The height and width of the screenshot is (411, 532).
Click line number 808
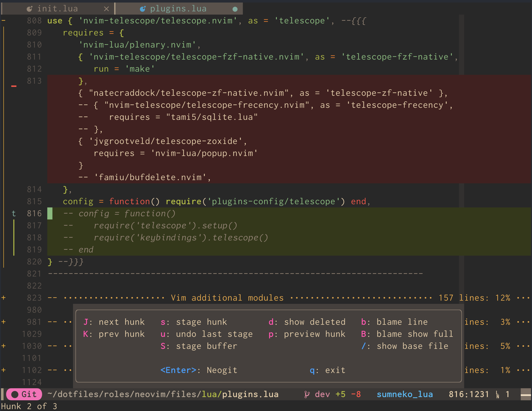34,21
